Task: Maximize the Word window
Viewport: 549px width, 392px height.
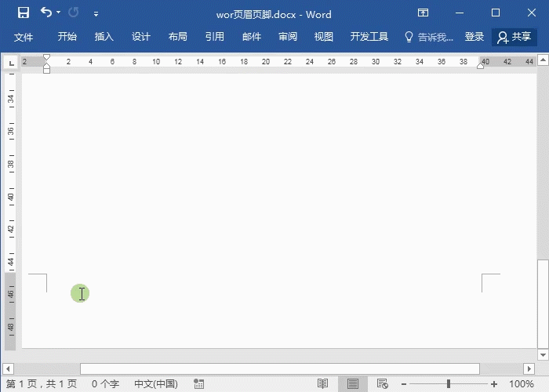Action: pos(496,13)
